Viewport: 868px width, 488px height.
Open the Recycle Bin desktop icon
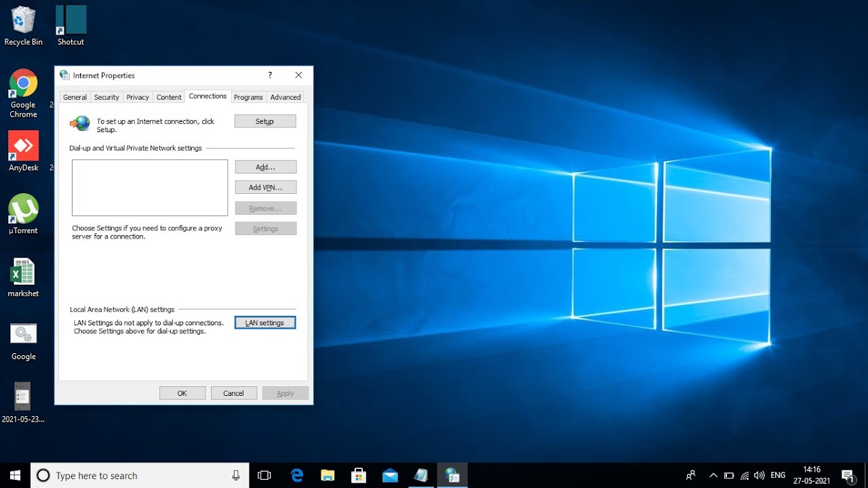(23, 26)
